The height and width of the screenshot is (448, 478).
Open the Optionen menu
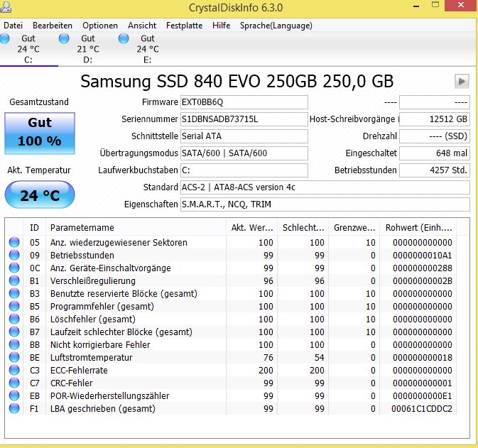click(x=100, y=26)
